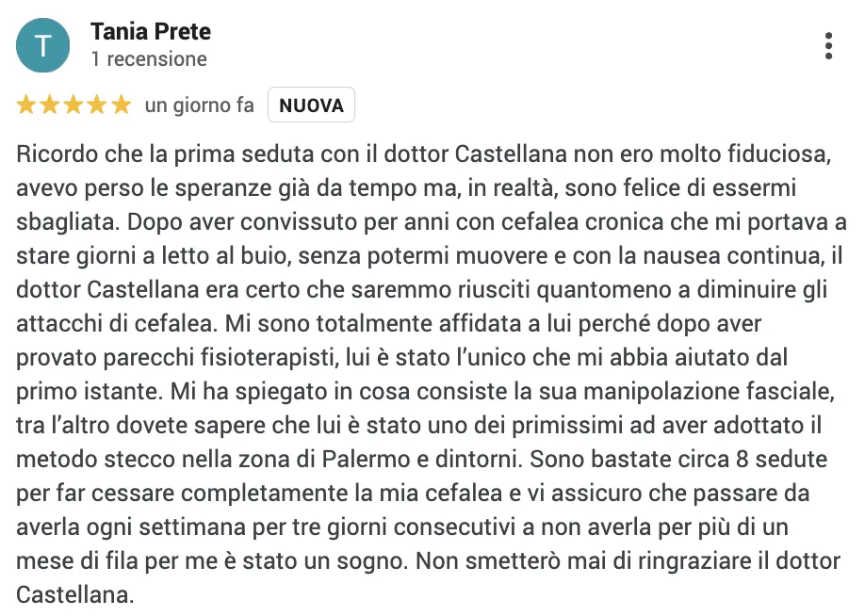The height and width of the screenshot is (616, 865).
Task: Select the fourth rating star
Action: tap(97, 105)
